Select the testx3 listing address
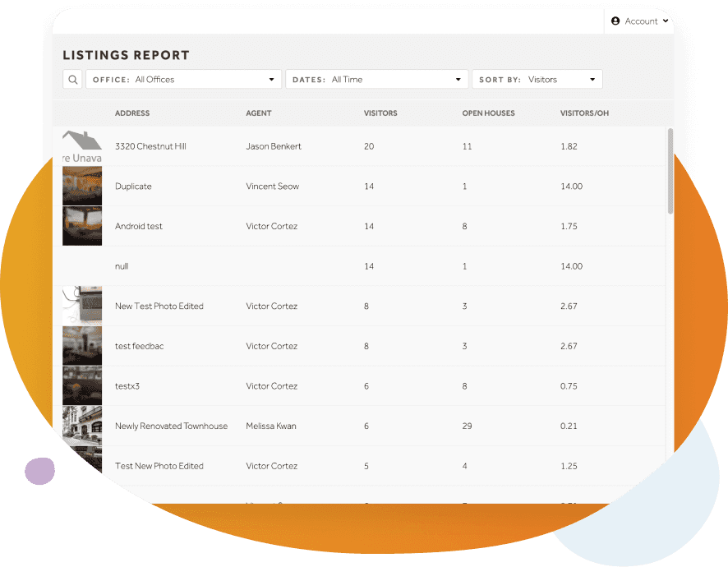Screen dimensions: 728x567 click(x=127, y=386)
